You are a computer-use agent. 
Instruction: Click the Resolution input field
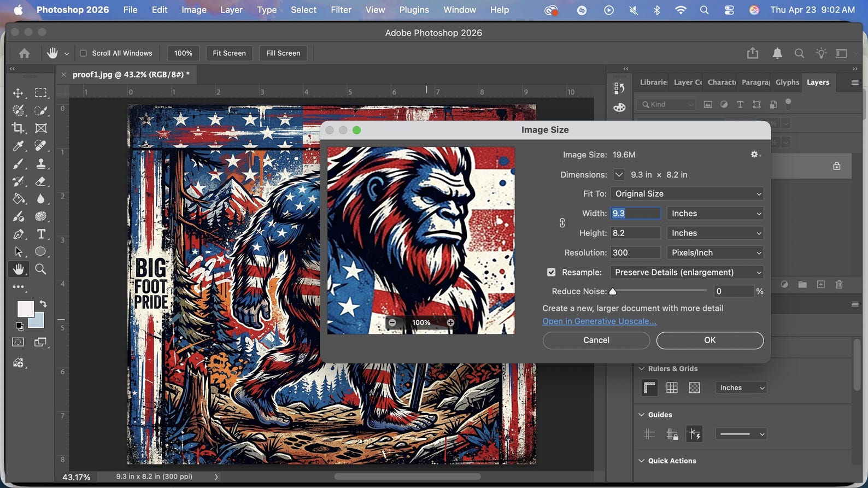point(635,252)
